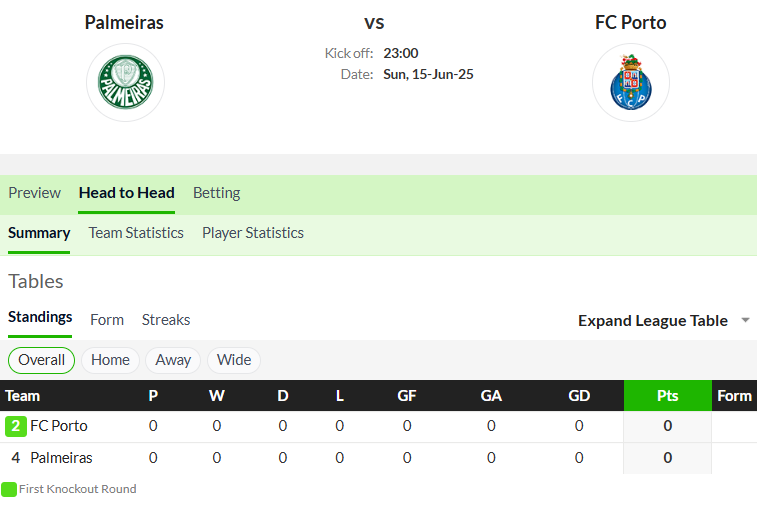Show the Streaks tables tab
Image resolution: width=758 pixels, height=505 pixels.
(166, 320)
